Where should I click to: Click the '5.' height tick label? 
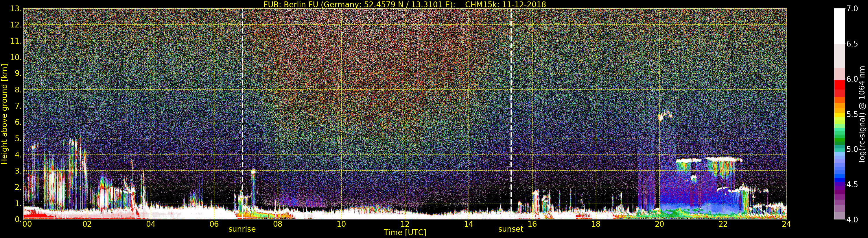point(18,138)
